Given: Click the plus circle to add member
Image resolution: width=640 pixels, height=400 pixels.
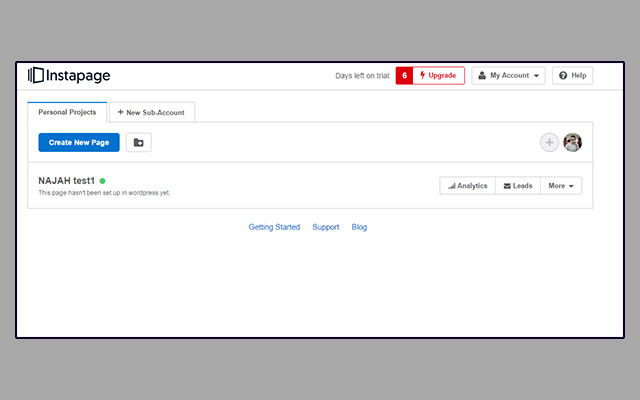Looking at the screenshot, I should tap(549, 142).
